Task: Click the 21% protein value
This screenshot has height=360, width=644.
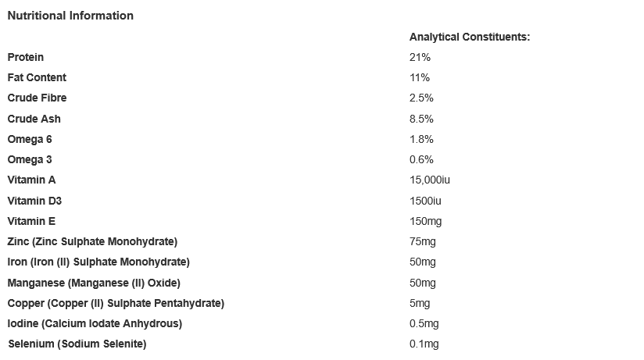Action: pyautogui.click(x=420, y=57)
